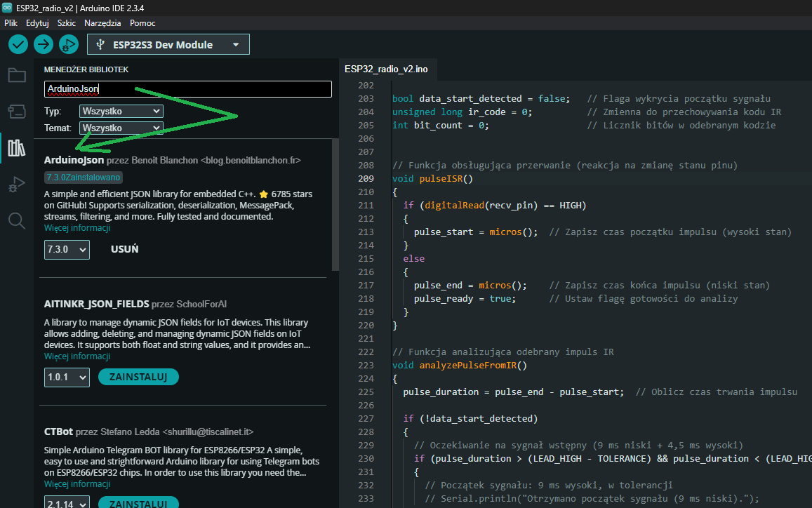Screen dimensions: 812x508
Task: Click USUŃ to remove ArduinoJson
Action: click(125, 249)
